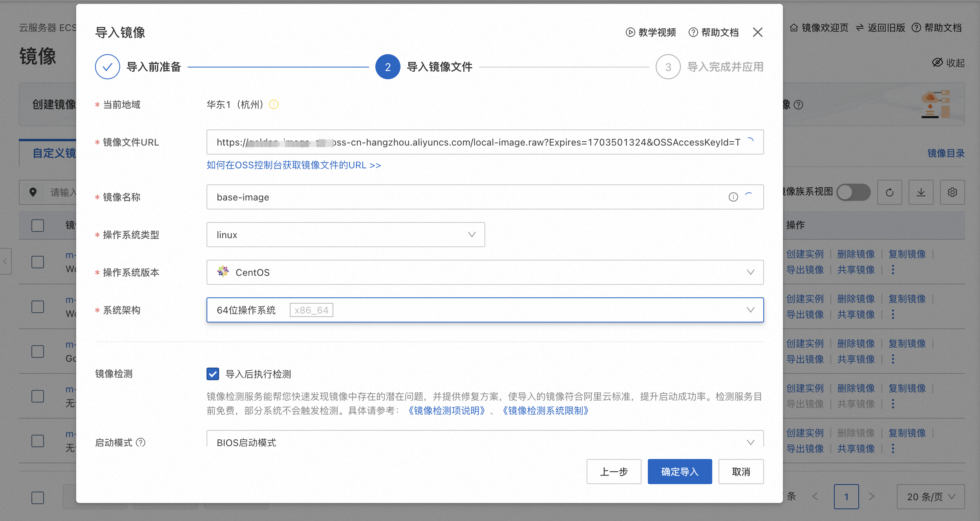
Task: Click the 确定导入 button
Action: [680, 472]
